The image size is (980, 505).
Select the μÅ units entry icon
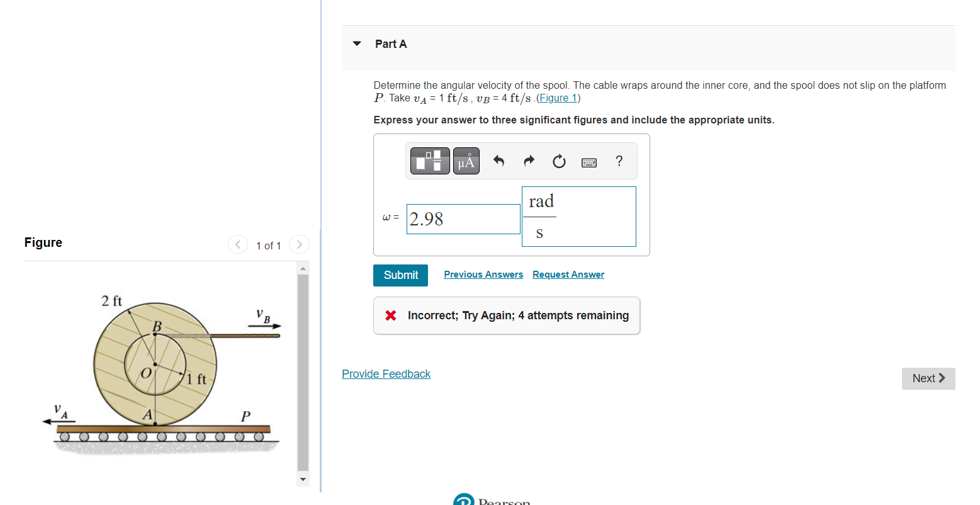tap(466, 161)
